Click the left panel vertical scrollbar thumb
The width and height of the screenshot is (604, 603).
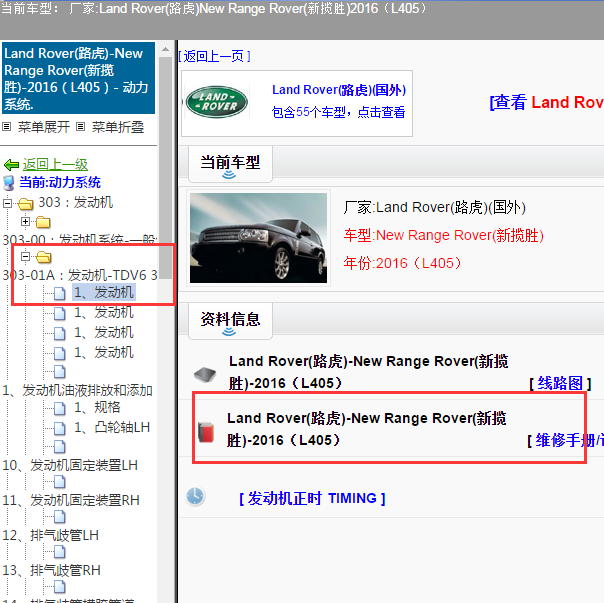[x=166, y=168]
